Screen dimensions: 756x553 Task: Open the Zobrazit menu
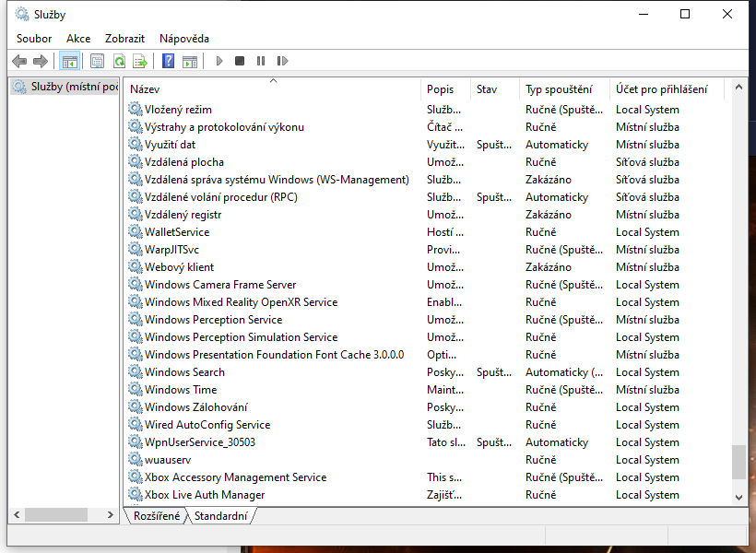pos(124,39)
